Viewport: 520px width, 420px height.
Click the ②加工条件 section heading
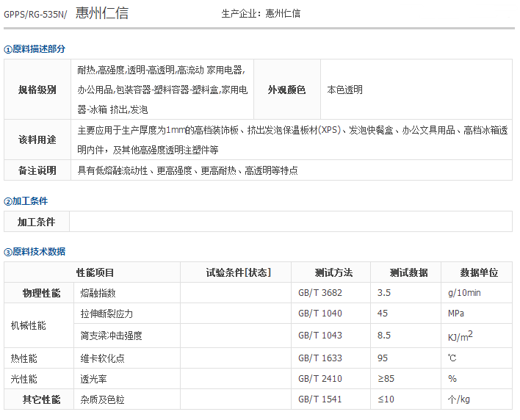(26, 201)
